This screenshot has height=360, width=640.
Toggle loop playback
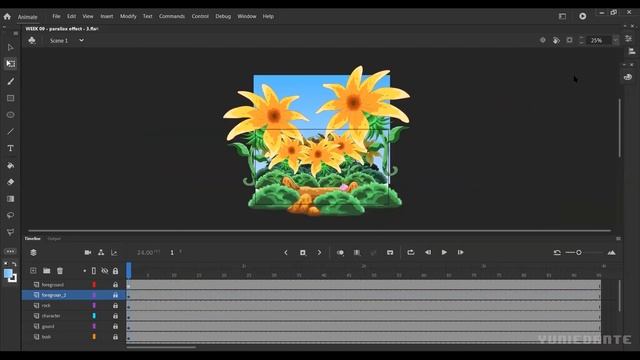[411, 253]
